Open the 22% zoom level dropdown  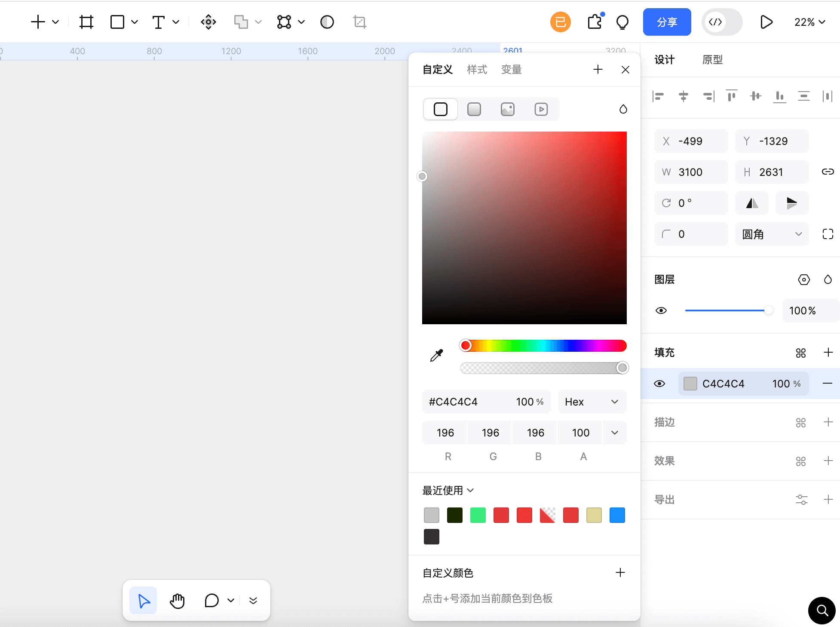810,22
